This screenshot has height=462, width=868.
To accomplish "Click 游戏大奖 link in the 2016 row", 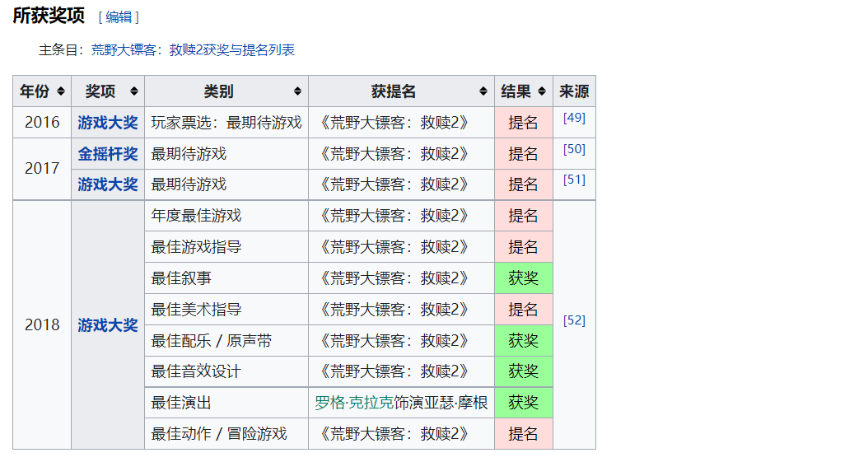I will click(108, 123).
